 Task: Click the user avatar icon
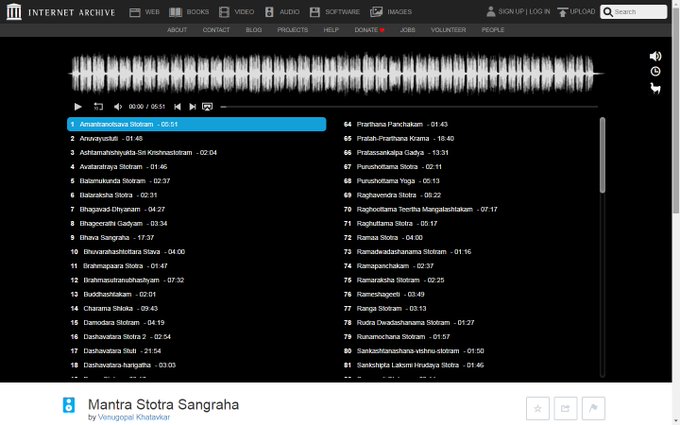coord(490,12)
